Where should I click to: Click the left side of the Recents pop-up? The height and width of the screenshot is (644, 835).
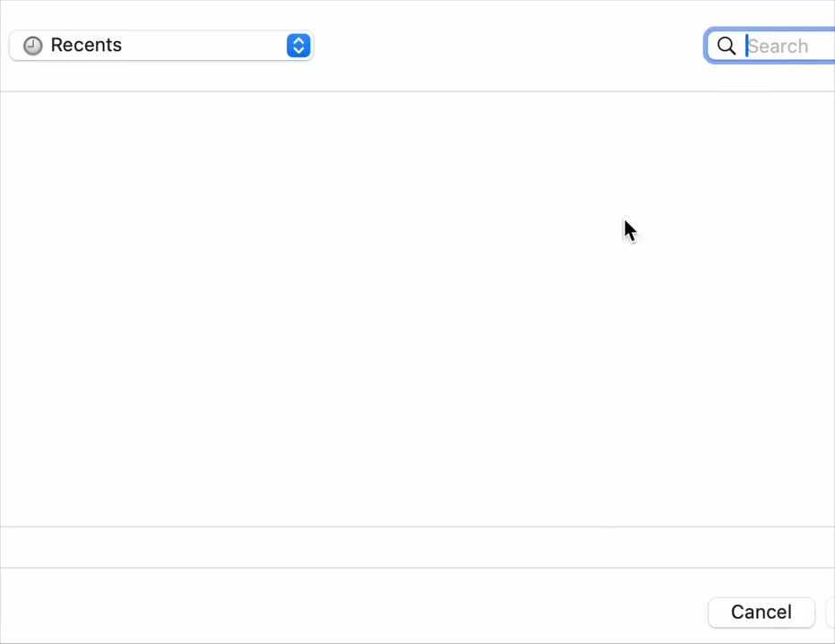coord(16,46)
